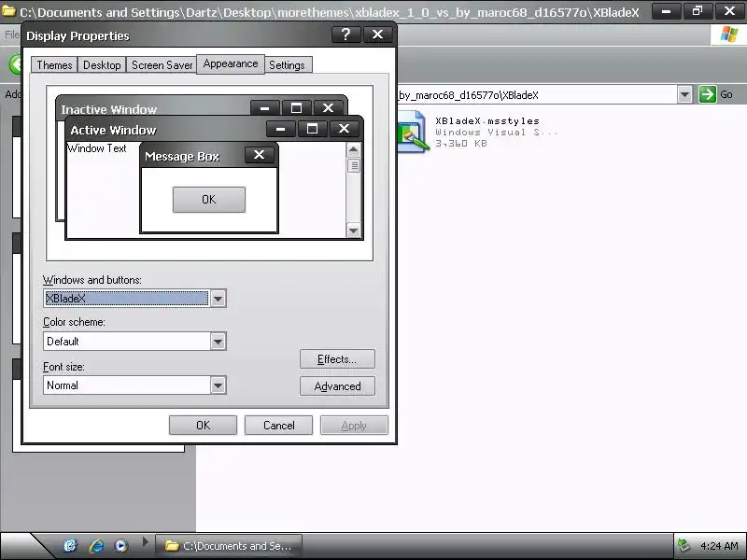Viewport: 747px width, 560px height.
Task: Click the preview scrollbar thumb
Action: point(354,166)
